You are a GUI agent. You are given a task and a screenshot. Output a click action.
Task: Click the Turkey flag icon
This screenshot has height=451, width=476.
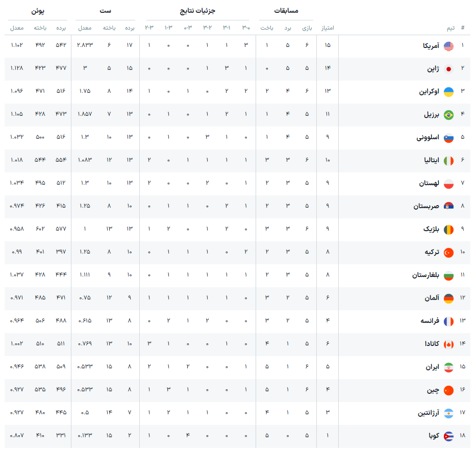pos(448,253)
